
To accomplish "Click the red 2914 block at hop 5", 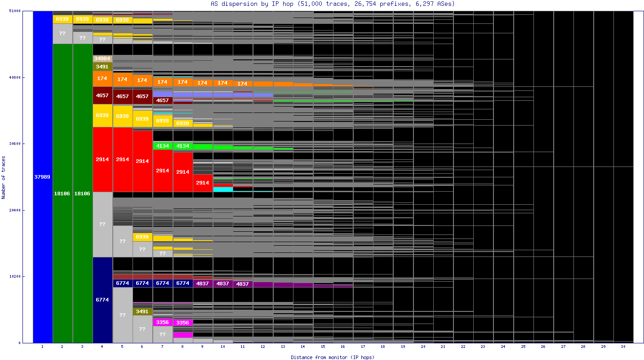I will click(x=123, y=159).
